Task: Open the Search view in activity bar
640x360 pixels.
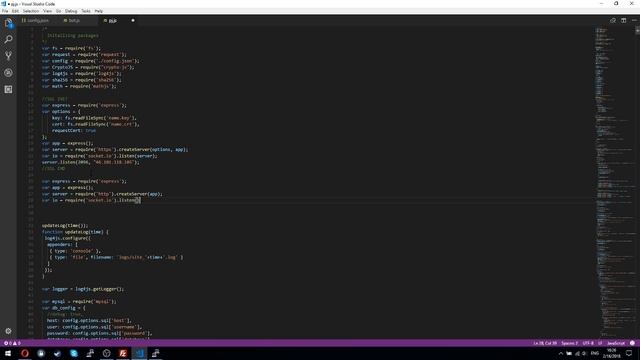Action: (8, 40)
